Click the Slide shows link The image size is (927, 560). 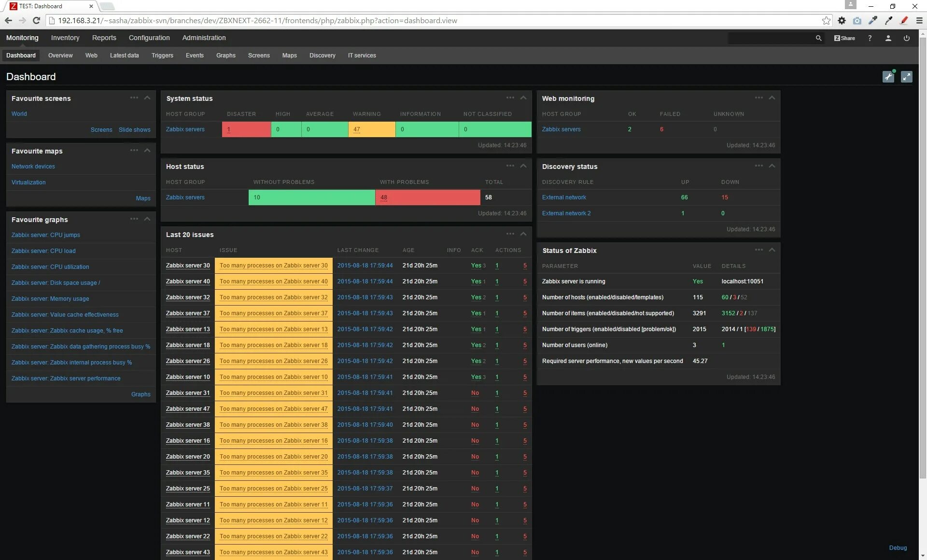click(x=134, y=130)
